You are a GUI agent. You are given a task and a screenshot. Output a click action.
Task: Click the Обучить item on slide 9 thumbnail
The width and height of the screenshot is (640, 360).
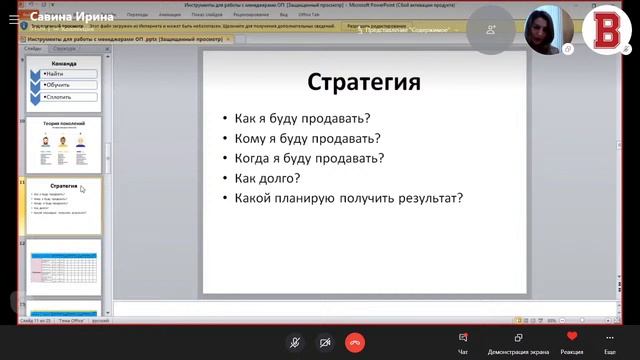69,85
